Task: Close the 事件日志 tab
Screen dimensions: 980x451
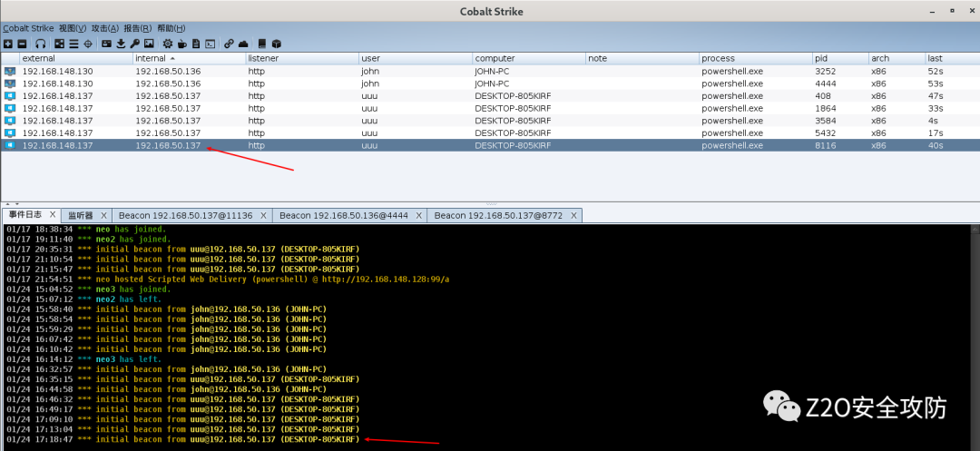Action: click(x=54, y=215)
